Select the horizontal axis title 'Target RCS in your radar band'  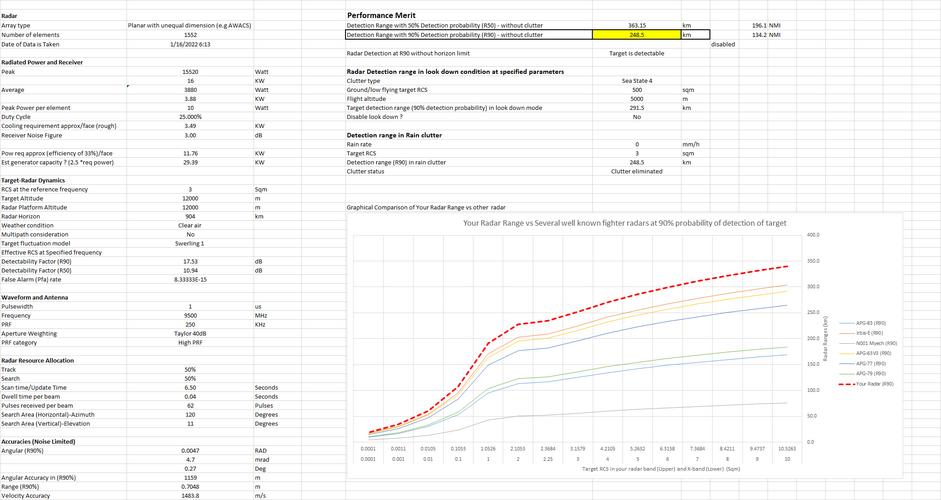click(x=661, y=469)
